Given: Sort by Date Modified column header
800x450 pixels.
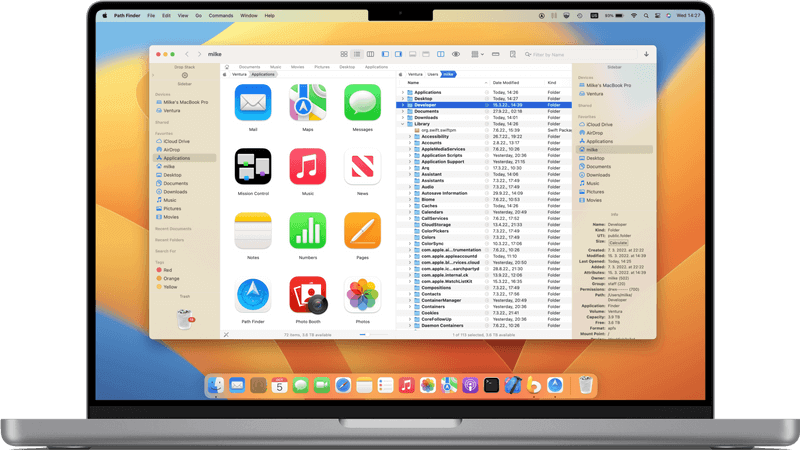Looking at the screenshot, I should coord(506,83).
